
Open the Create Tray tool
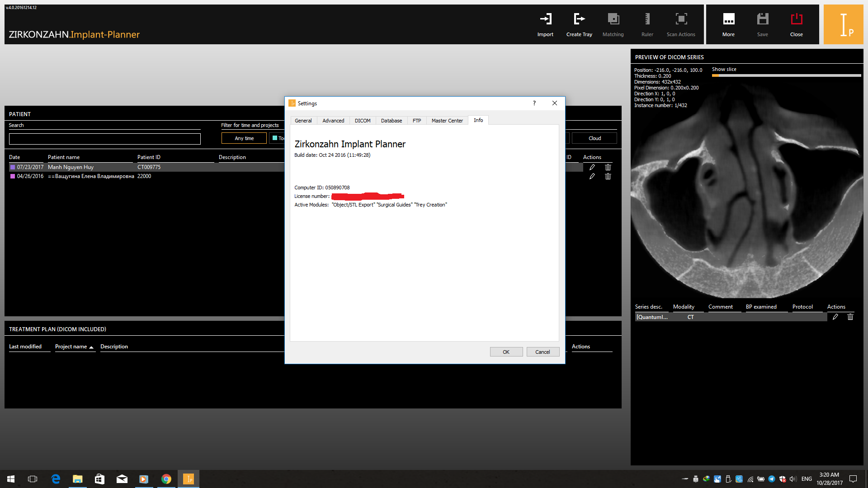click(579, 24)
